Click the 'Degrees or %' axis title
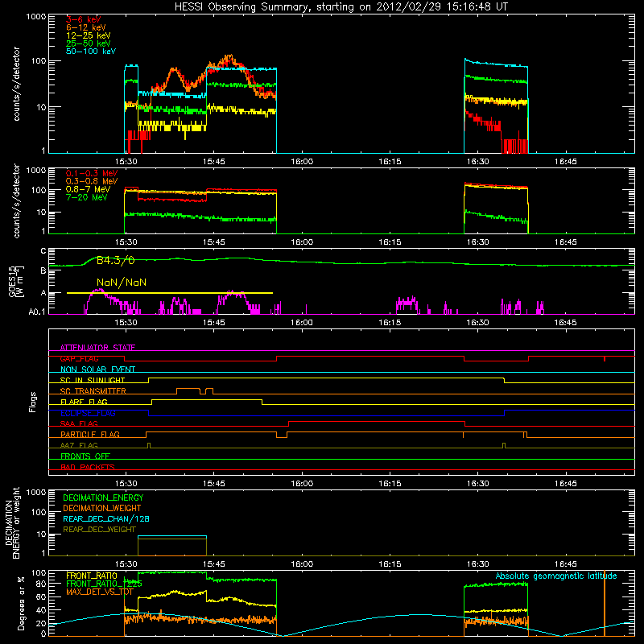Screen dimensions: 644x644 [21, 603]
